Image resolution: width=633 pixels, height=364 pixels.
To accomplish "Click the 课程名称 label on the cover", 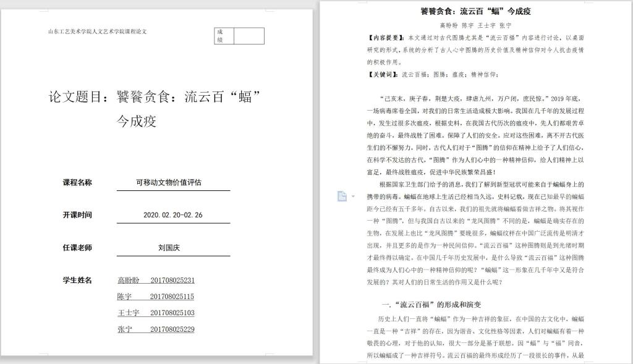I will tap(77, 182).
